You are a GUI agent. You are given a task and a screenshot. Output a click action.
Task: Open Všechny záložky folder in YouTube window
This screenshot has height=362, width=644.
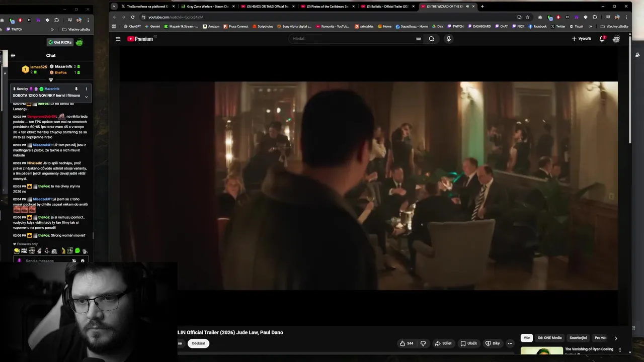(x=614, y=26)
